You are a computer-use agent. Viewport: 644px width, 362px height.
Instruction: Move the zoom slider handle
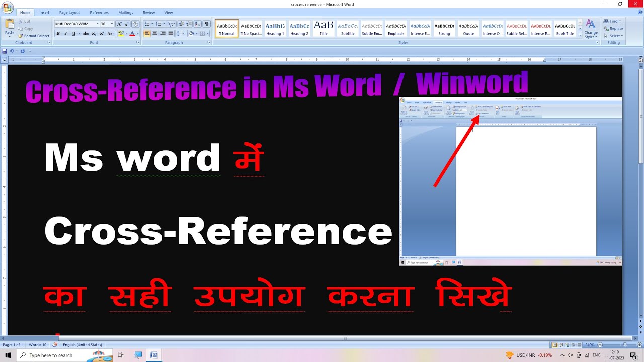pos(625,345)
